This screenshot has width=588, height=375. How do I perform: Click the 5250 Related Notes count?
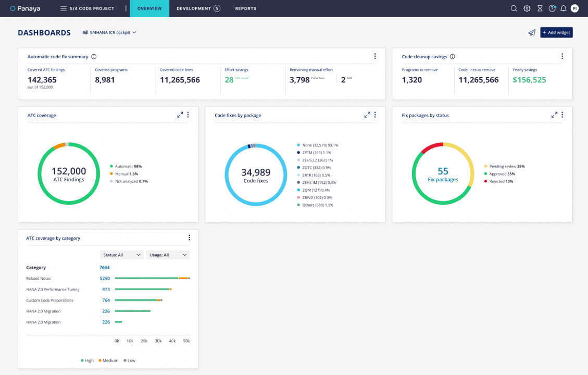pos(105,278)
